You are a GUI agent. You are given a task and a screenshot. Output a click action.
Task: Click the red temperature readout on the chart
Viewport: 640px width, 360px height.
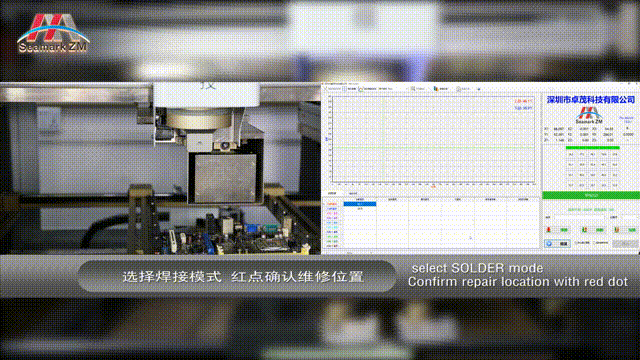(523, 101)
